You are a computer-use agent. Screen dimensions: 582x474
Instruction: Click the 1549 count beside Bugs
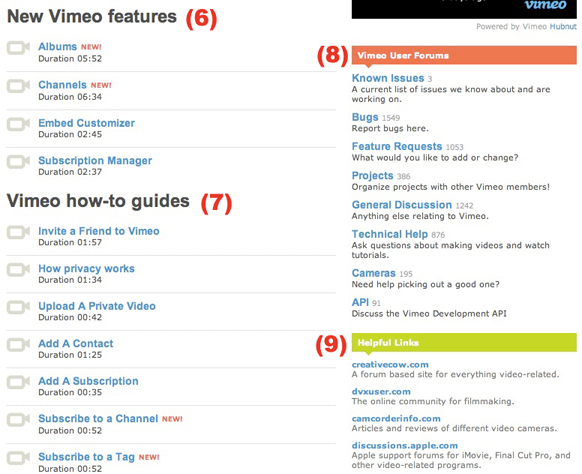point(391,118)
